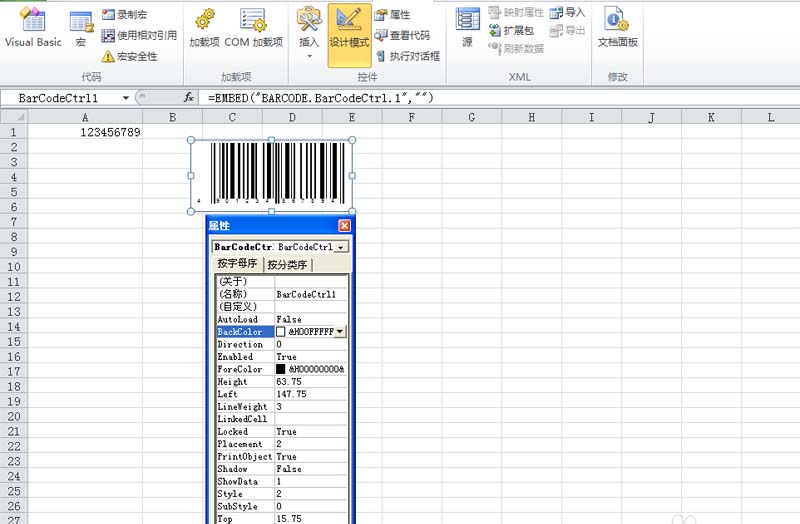Open the BackColor value dropdown arrow
This screenshot has height=524, width=800.
click(x=340, y=332)
